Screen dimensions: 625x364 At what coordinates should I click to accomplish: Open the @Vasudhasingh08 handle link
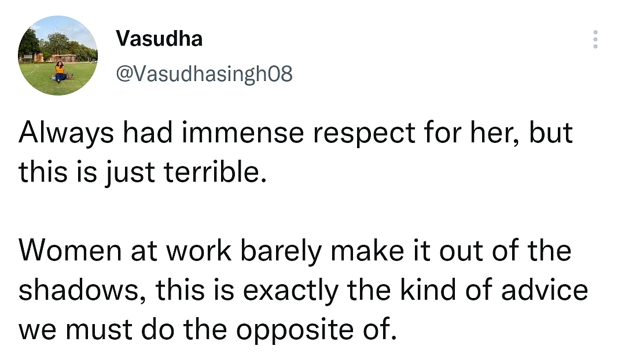click(x=204, y=73)
